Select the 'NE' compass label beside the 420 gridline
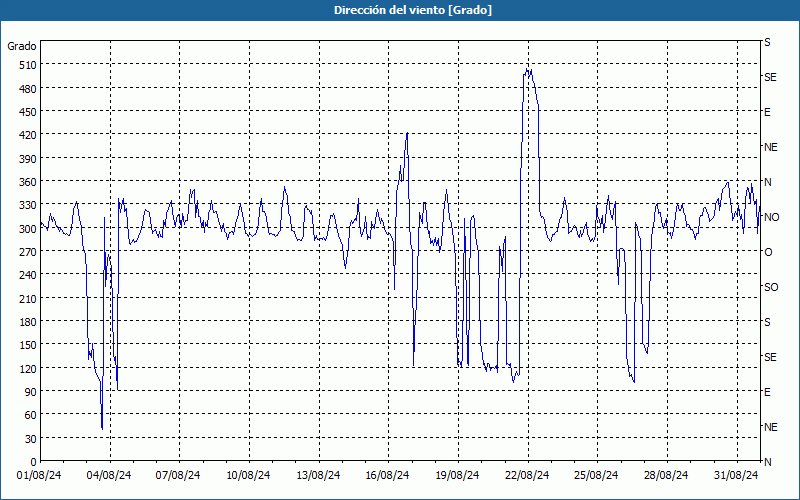Viewport: 800px width, 500px height. click(771, 147)
